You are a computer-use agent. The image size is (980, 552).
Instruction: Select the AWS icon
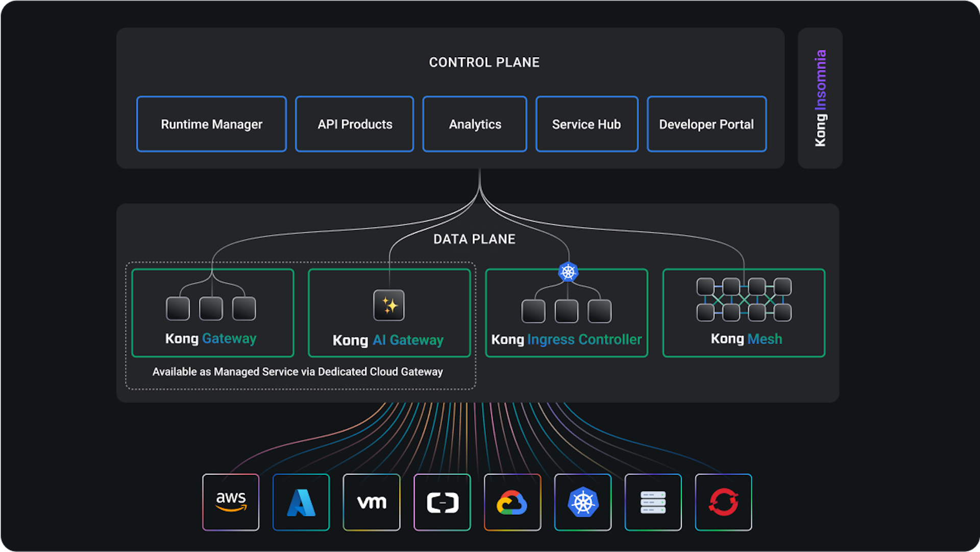point(231,502)
